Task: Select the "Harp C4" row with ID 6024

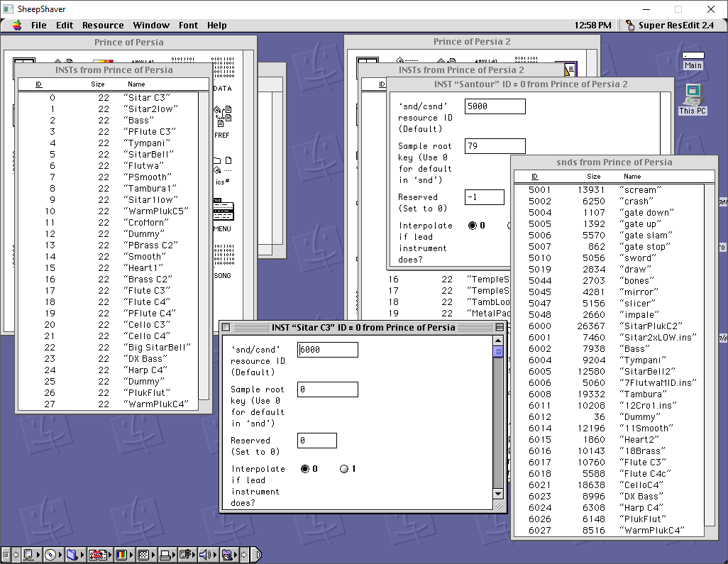Action: click(x=610, y=508)
